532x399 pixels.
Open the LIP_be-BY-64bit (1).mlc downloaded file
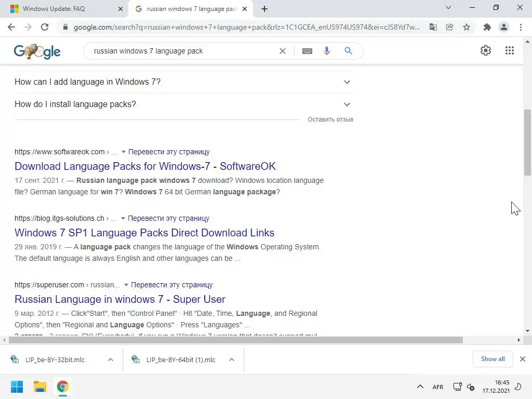[181, 360]
